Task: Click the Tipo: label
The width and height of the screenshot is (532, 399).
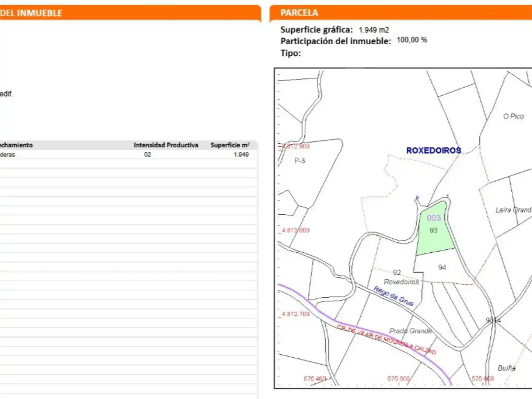Action: [291, 53]
